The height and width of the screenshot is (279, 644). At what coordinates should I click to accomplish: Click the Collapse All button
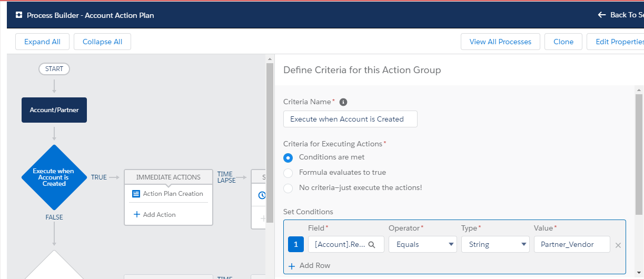(x=102, y=42)
